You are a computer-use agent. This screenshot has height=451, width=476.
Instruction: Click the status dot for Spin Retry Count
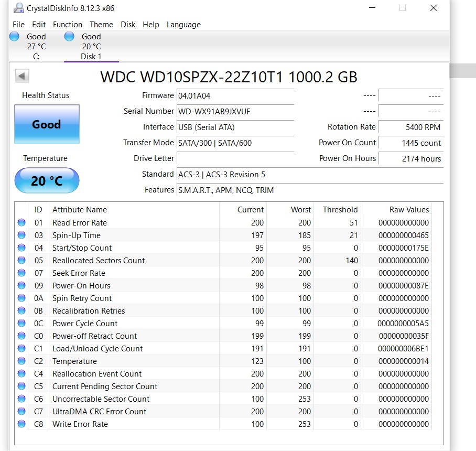[x=21, y=298]
